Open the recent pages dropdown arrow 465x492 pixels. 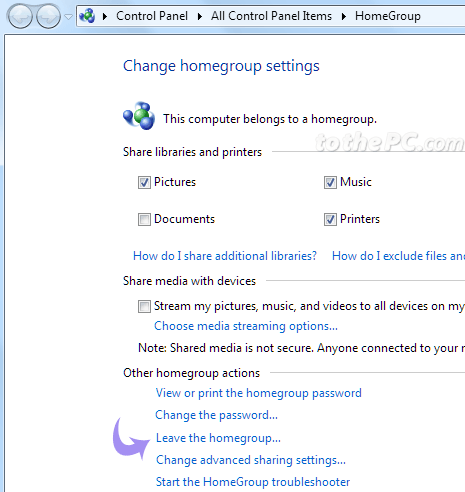point(68,16)
